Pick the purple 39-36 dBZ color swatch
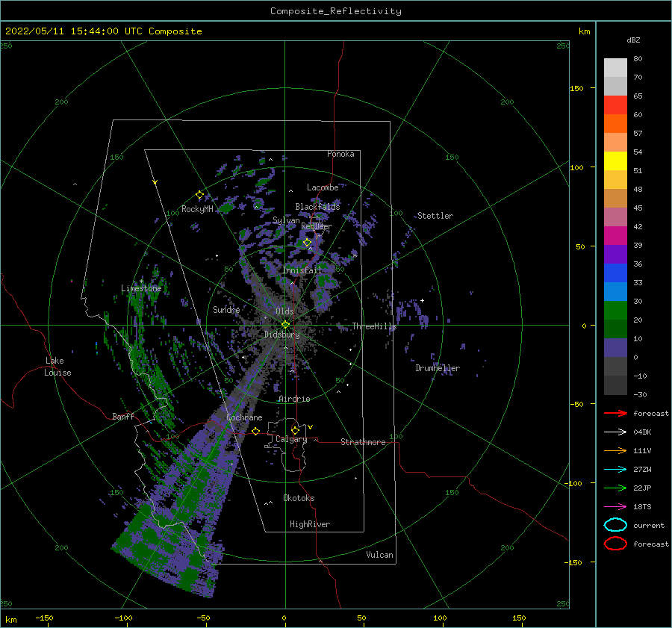 pos(615,255)
